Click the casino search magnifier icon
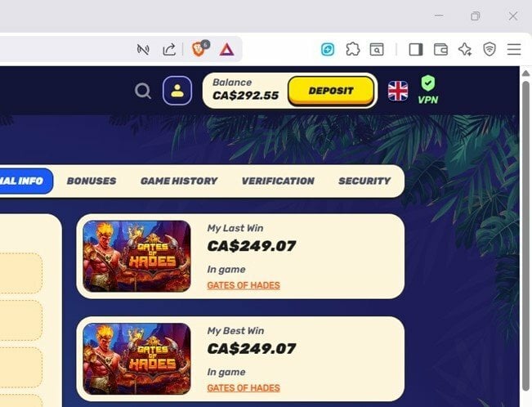The height and width of the screenshot is (407, 532). point(143,91)
